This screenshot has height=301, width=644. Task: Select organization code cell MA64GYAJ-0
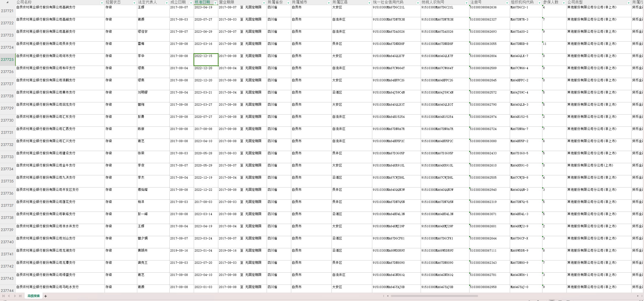(x=526, y=289)
